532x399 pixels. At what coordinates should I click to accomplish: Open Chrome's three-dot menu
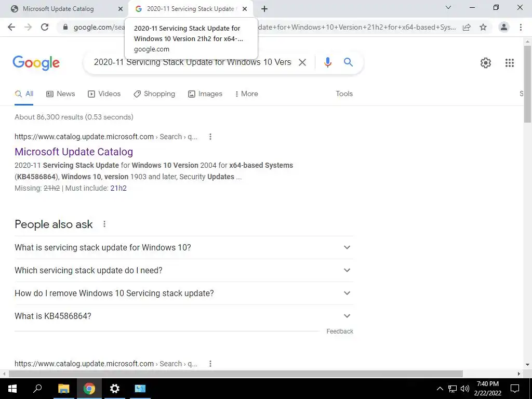(x=521, y=27)
